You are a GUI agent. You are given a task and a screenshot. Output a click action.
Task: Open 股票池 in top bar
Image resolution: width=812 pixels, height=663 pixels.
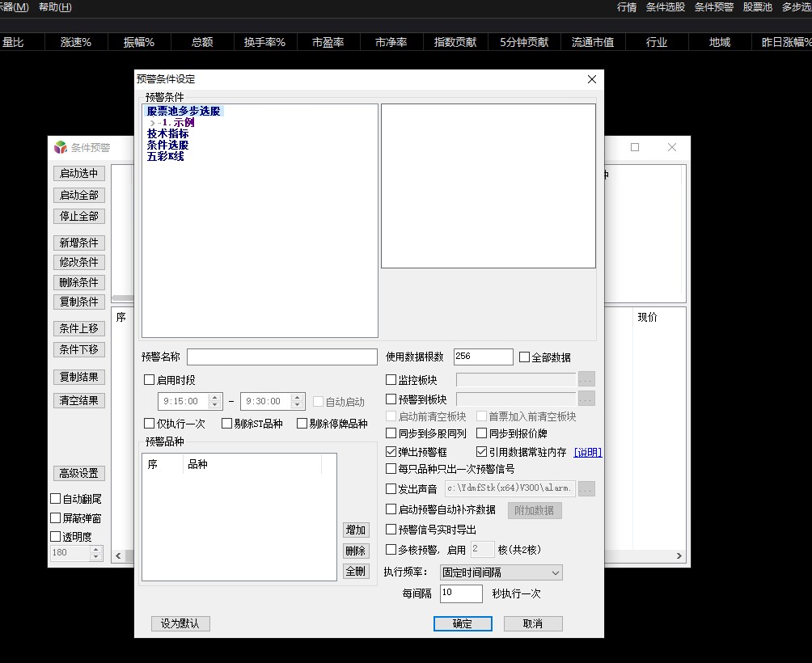pos(758,7)
